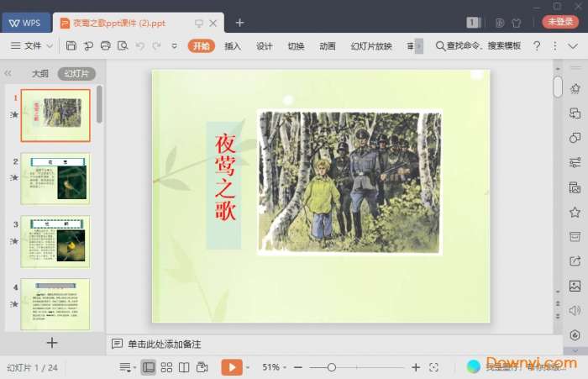Screen dimensions: 588x379
Task: Click the search commands field
Action: pos(478,45)
